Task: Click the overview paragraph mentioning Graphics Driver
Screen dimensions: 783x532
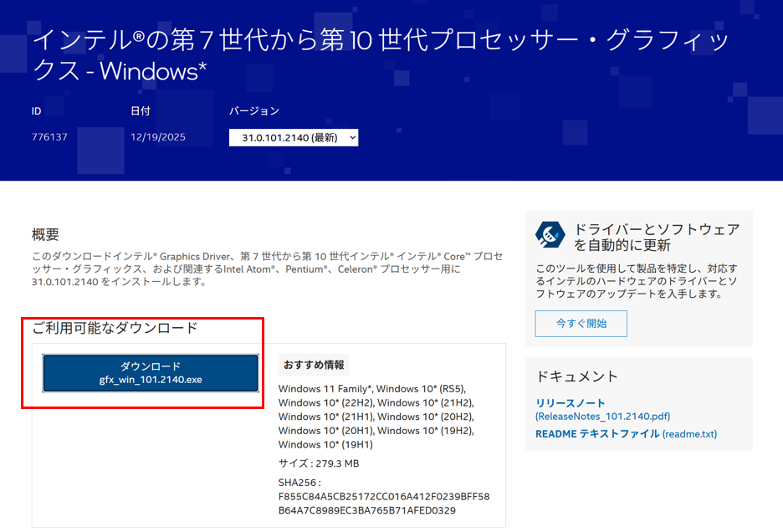Action: coord(267,269)
